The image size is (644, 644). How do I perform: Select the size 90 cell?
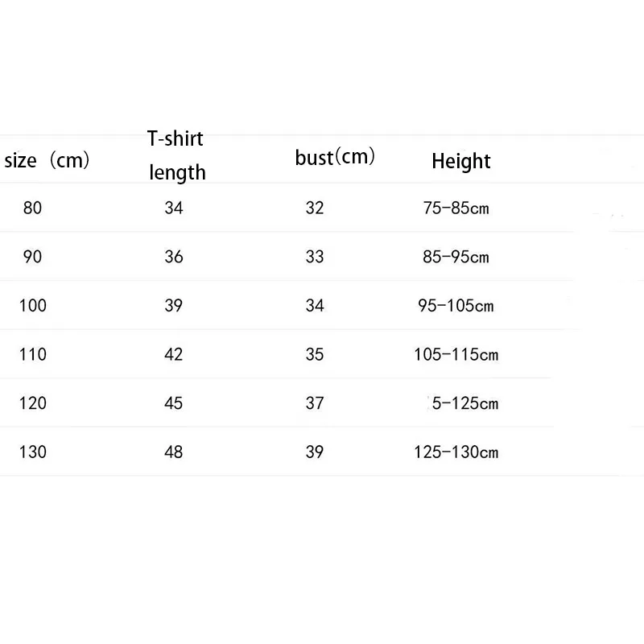click(x=32, y=257)
